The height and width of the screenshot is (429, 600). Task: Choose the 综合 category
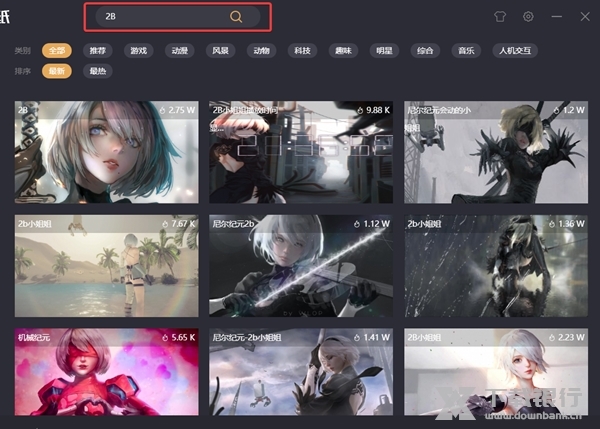click(x=425, y=51)
